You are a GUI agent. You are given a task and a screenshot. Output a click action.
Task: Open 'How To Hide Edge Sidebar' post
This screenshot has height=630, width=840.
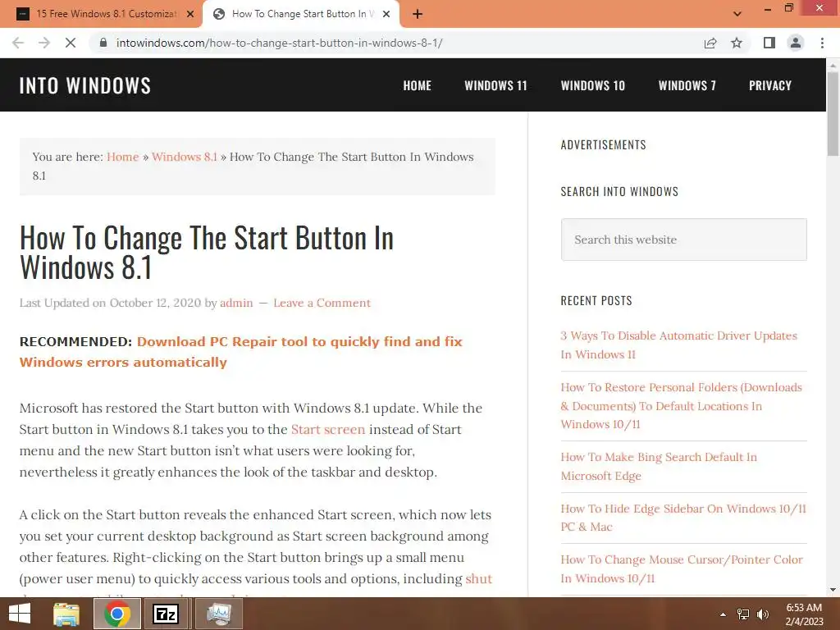(x=683, y=518)
